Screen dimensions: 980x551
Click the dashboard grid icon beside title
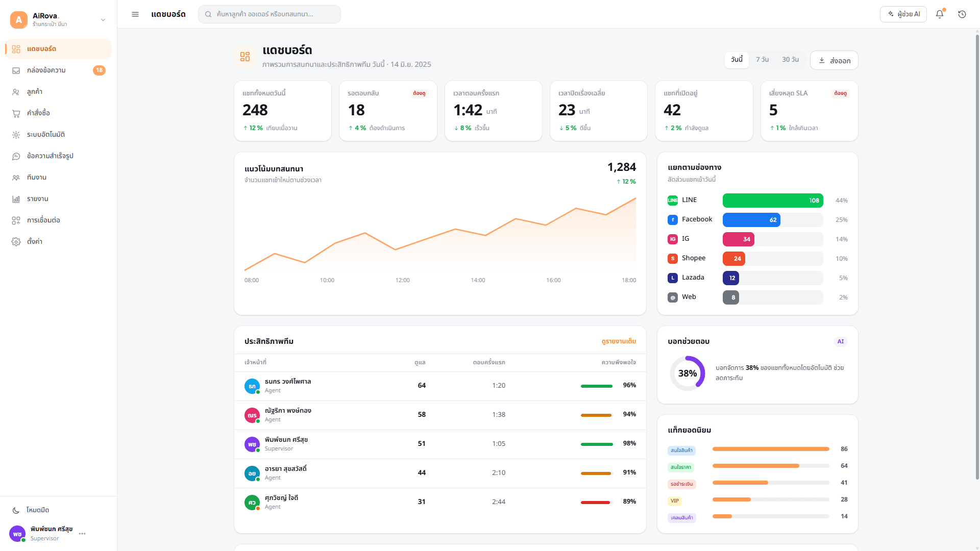[245, 57]
